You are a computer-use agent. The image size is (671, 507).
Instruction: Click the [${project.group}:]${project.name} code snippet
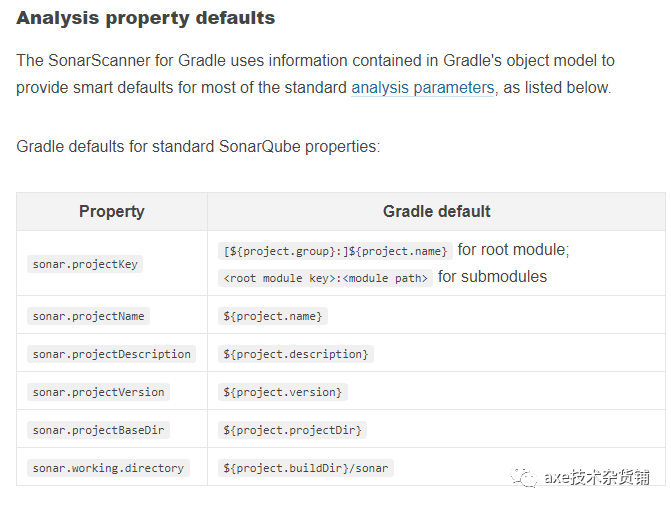coord(335,251)
